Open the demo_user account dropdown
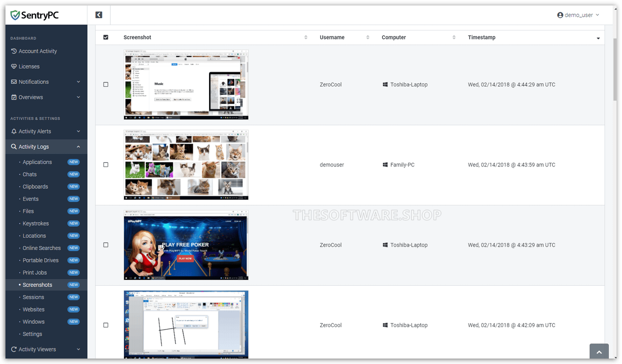Image resolution: width=622 pixels, height=364 pixels. (x=578, y=15)
